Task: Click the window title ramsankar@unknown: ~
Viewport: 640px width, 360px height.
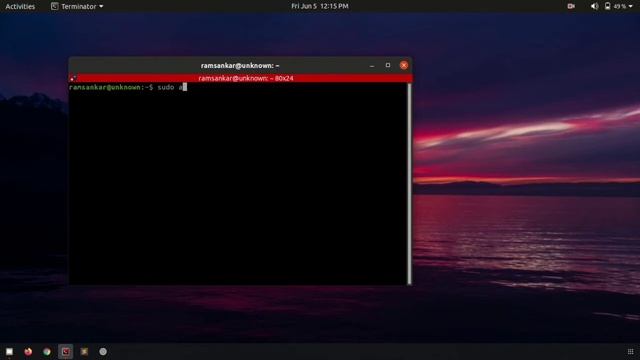Action: 240,65
